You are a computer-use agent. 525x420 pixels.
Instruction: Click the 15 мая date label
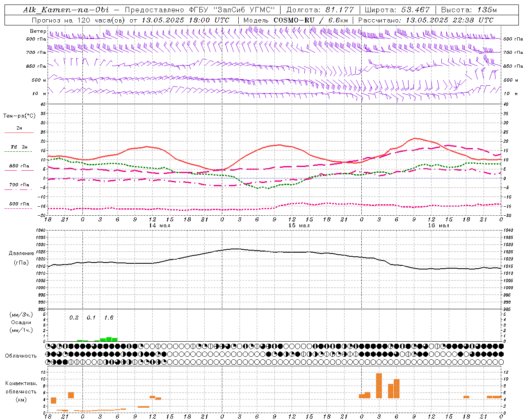coord(299,226)
